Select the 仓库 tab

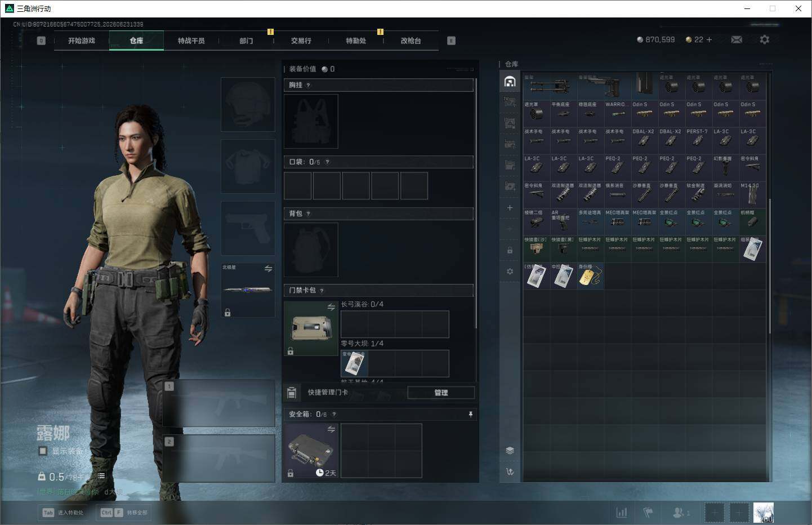136,41
